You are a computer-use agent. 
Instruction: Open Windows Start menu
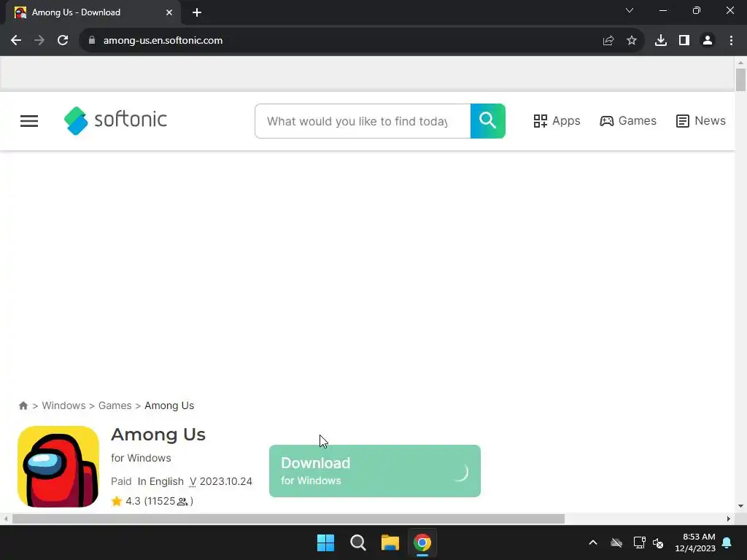(x=326, y=542)
